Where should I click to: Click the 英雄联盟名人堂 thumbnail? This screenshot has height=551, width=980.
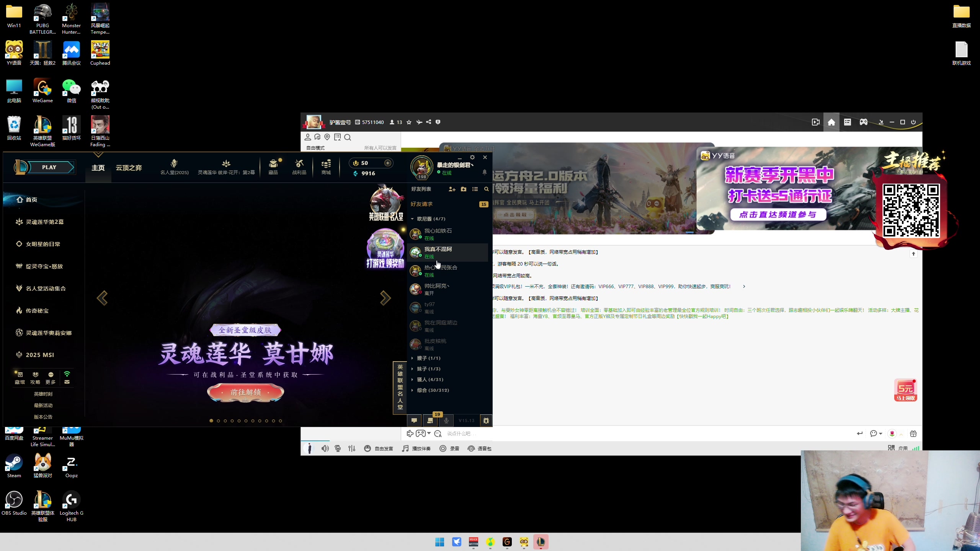386,203
